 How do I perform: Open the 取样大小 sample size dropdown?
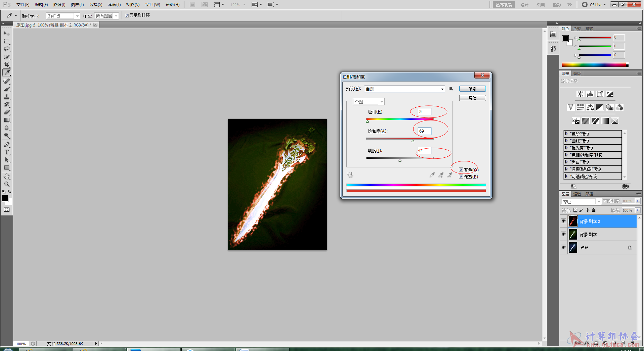[63, 16]
